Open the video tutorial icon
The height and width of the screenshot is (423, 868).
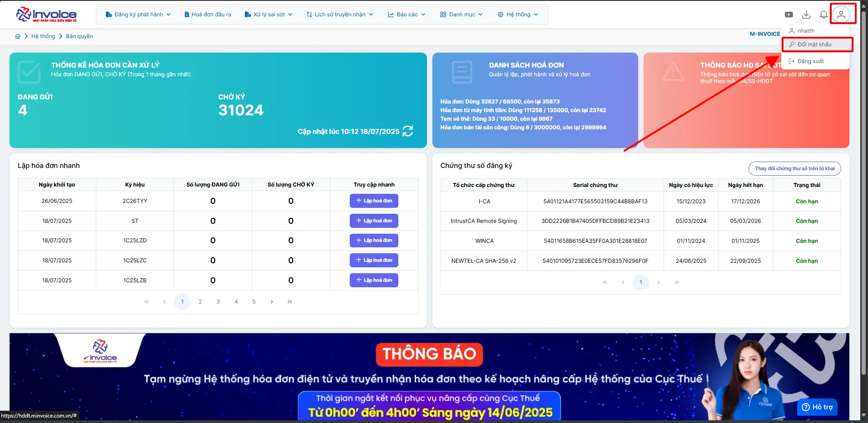[x=789, y=15]
